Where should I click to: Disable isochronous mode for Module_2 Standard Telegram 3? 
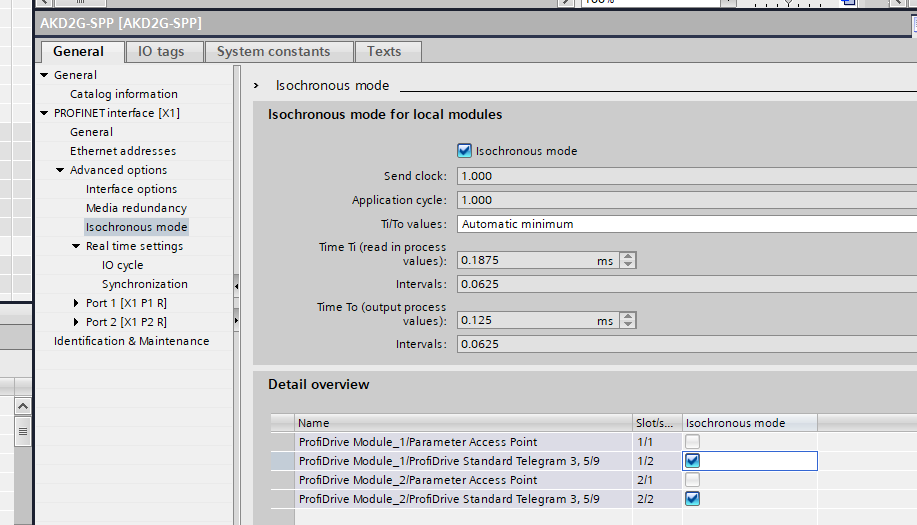[692, 499]
